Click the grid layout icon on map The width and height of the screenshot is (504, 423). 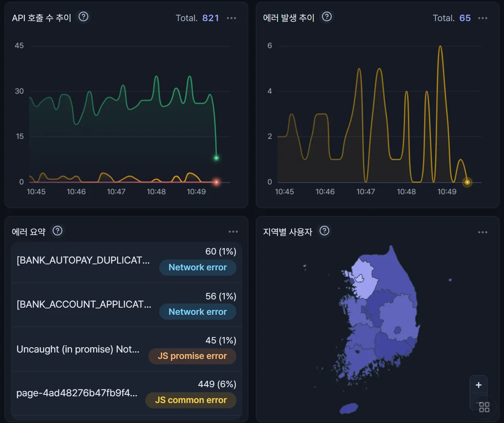(x=484, y=407)
